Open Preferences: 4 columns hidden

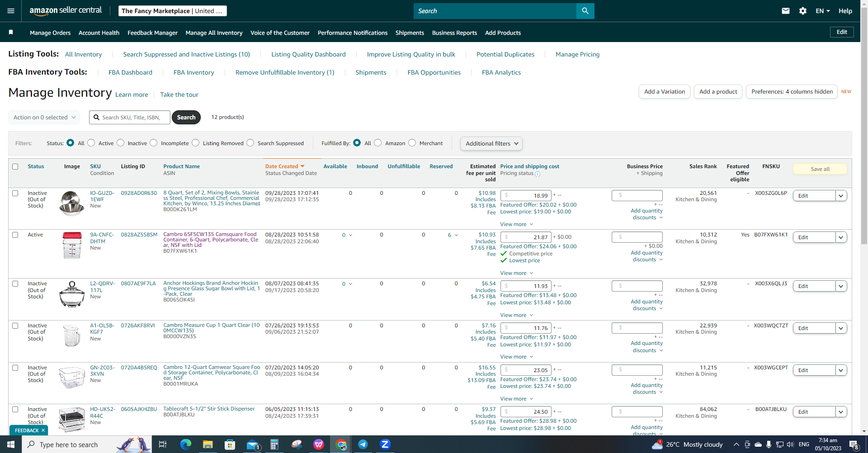pyautogui.click(x=792, y=91)
